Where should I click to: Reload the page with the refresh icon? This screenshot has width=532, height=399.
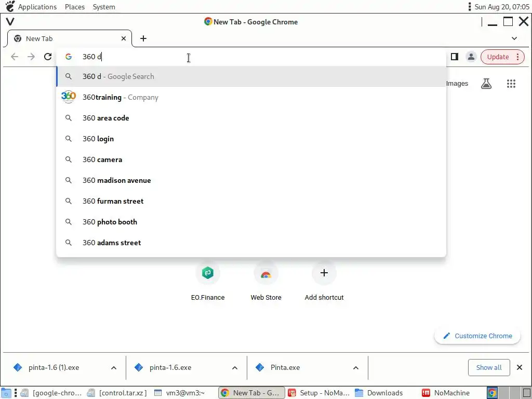[48, 57]
